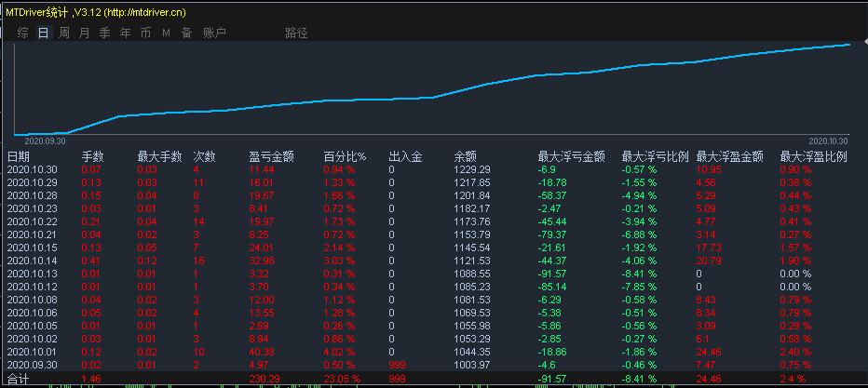
Task: Click max lots 0.12 on 2020.10.14
Action: [x=147, y=261]
